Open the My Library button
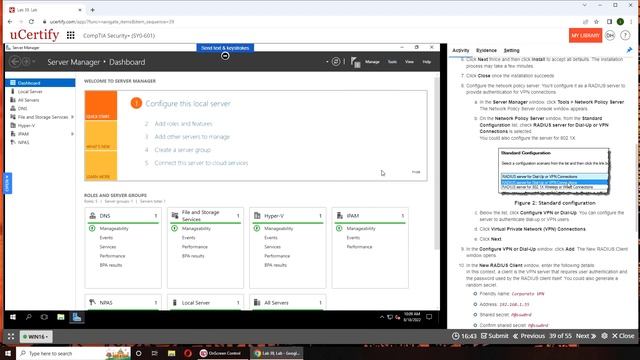This screenshot has width=640, height=360. (585, 36)
